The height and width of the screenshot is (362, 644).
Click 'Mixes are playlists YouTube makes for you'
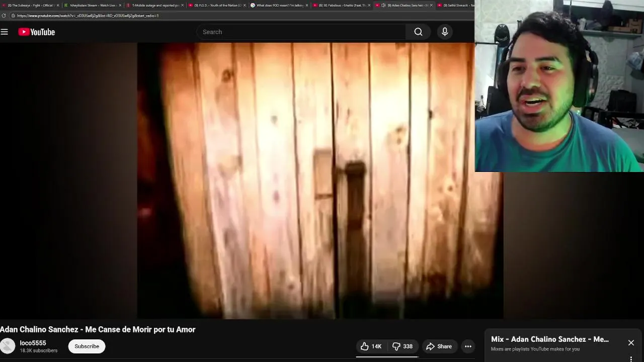tap(535, 349)
